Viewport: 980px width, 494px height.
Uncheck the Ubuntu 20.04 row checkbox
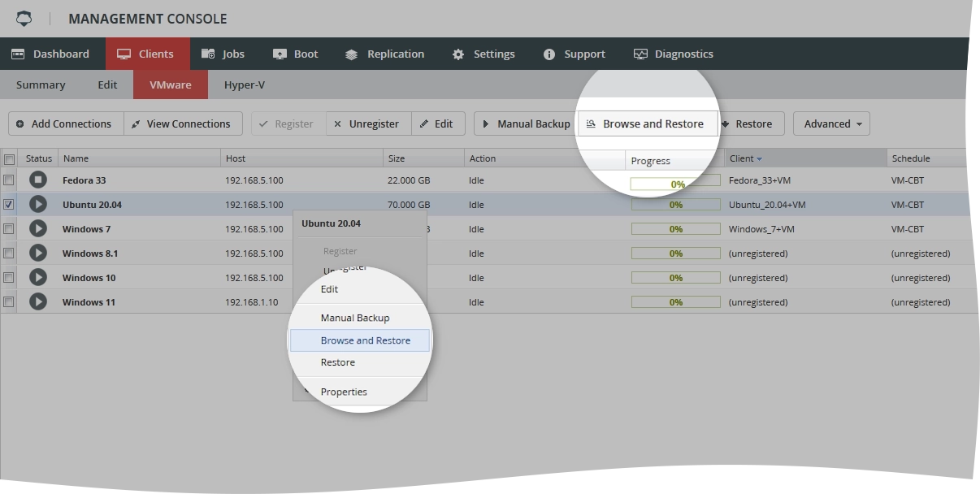9,205
